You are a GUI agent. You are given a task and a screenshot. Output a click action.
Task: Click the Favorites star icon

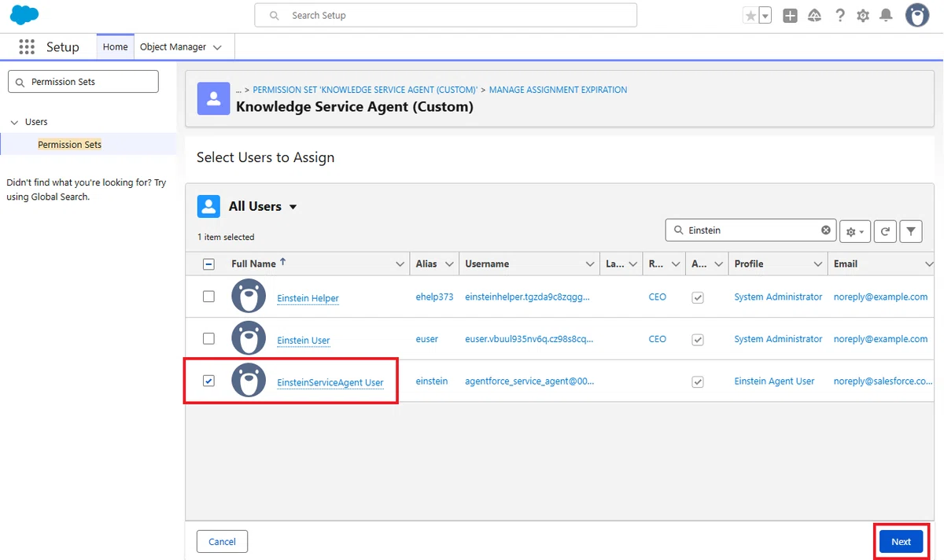point(751,16)
